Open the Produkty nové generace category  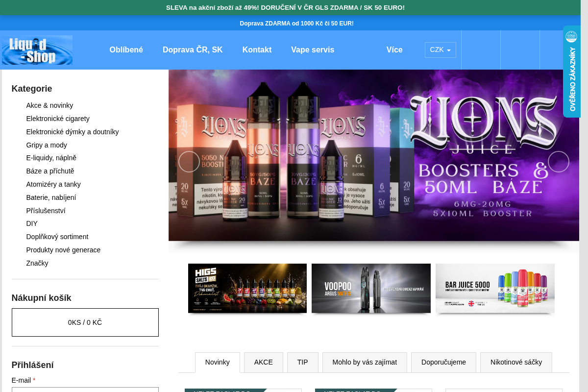(x=63, y=250)
